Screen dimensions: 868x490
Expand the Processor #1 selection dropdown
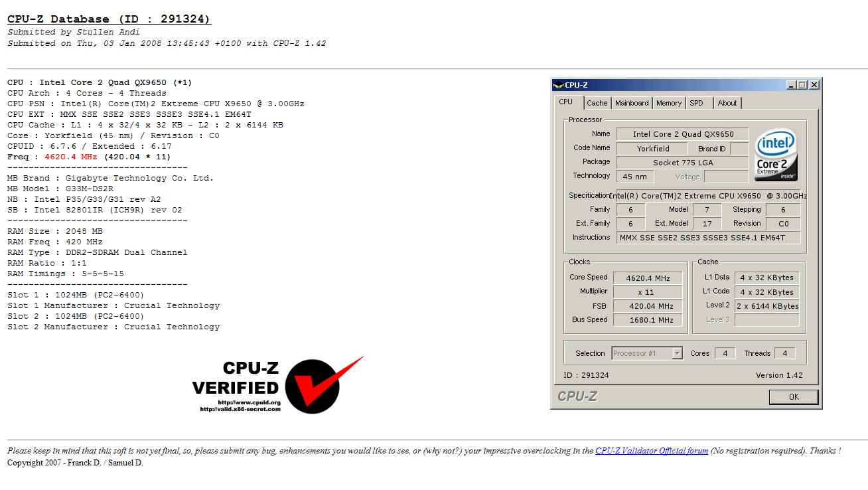tap(677, 353)
